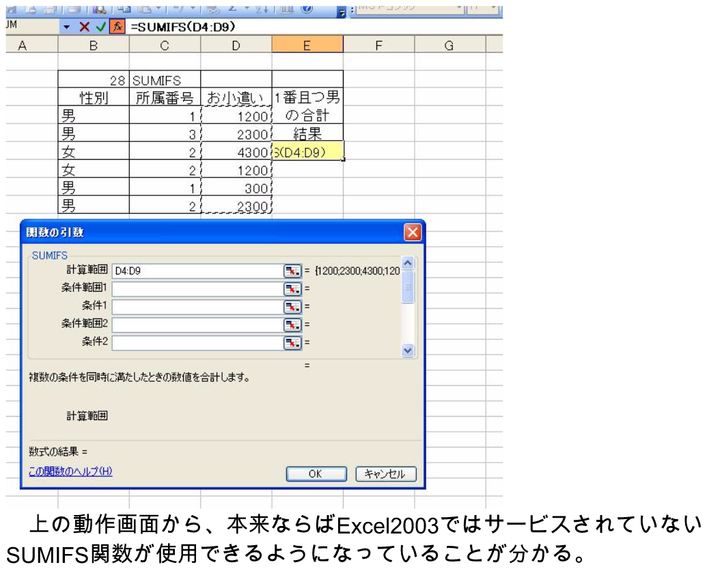Viewport: 720px width, 582px height.
Task: Click the cell with value 4300
Action: [x=236, y=152]
